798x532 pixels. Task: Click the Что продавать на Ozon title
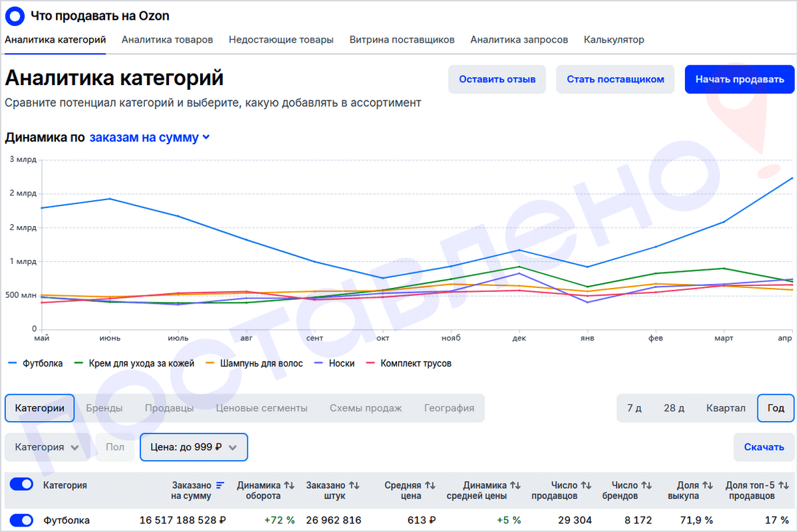[100, 15]
